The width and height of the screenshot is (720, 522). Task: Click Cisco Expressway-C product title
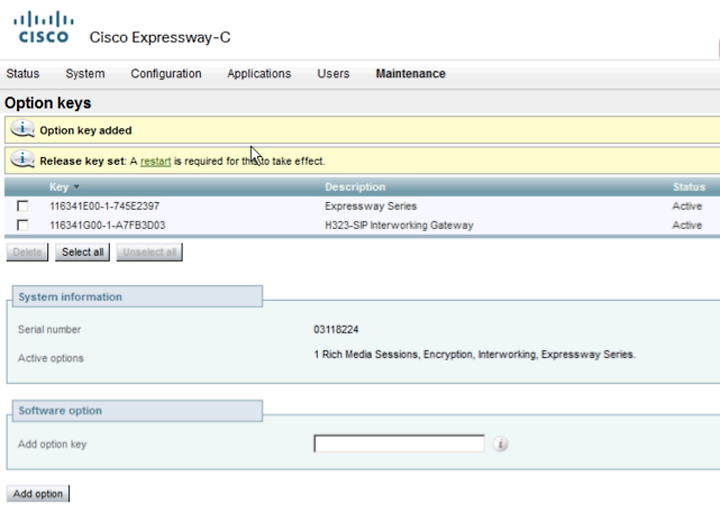click(160, 37)
